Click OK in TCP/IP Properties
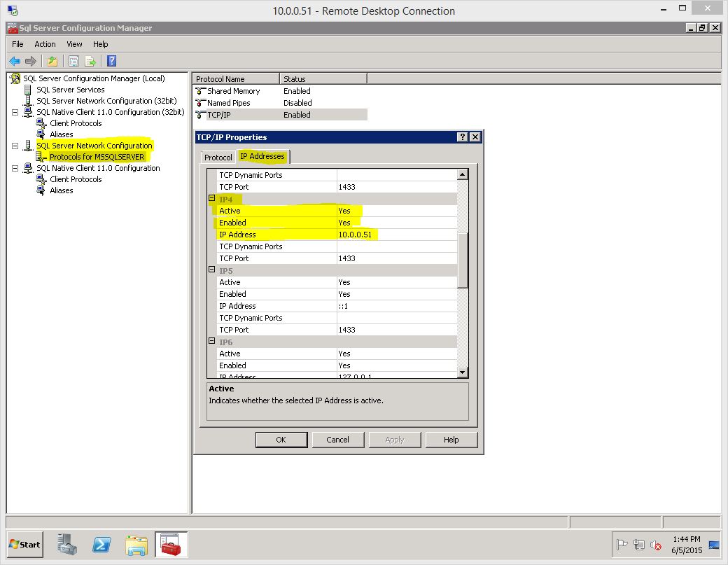 (281, 440)
